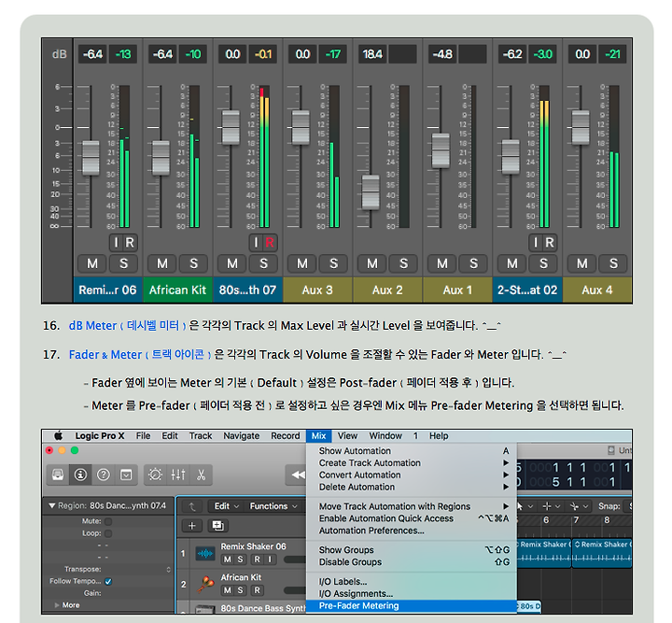Check the Mute checkbox in Region inspector
The height and width of the screenshot is (623, 672).
[108, 521]
